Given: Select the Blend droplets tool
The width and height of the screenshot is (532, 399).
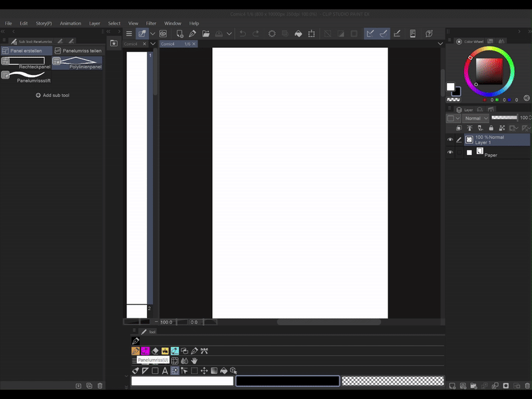Looking at the screenshot, I should coord(185,360).
